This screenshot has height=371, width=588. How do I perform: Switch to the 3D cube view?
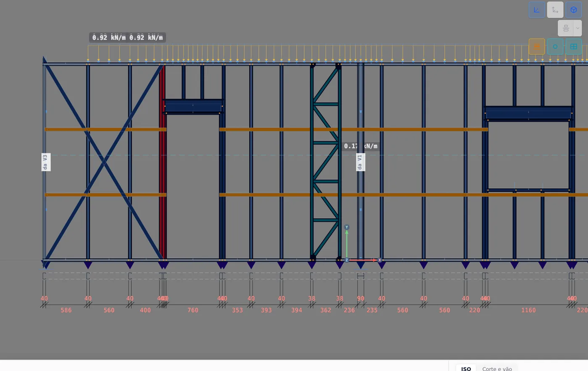[x=574, y=10]
